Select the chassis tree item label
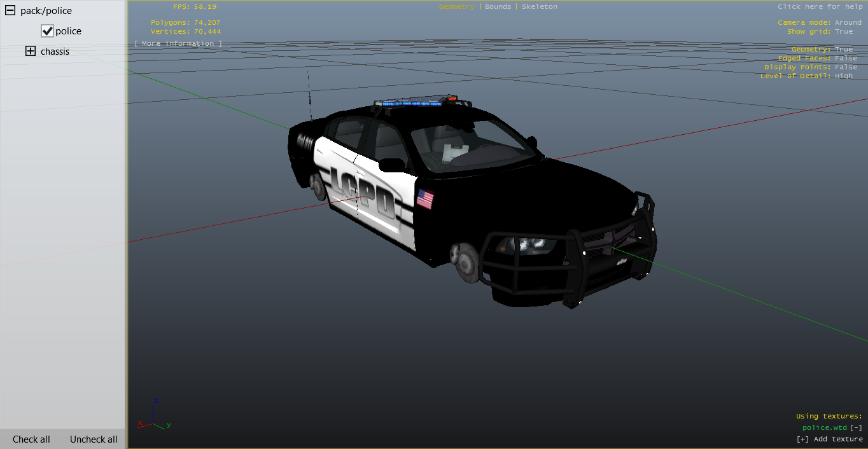 click(x=55, y=52)
